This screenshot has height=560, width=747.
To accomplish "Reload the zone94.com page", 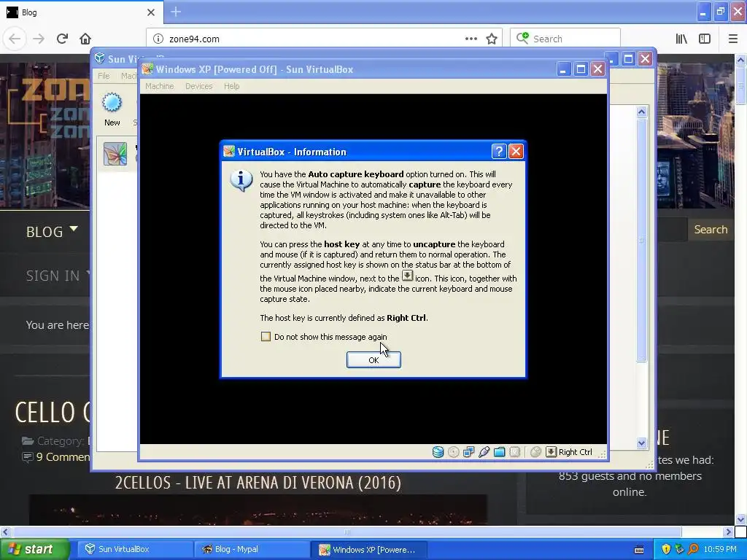I will click(62, 39).
